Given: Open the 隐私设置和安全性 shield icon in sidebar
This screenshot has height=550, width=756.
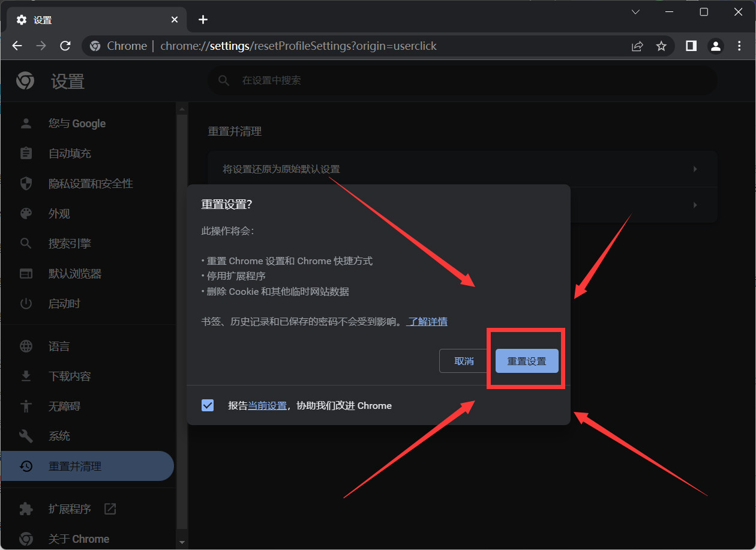Looking at the screenshot, I should coord(26,183).
